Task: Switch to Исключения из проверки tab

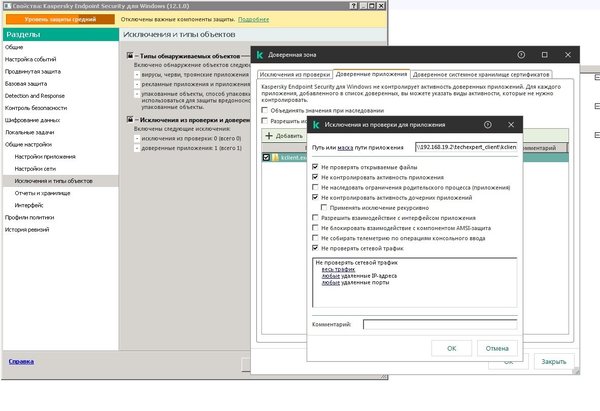Action: coord(295,75)
